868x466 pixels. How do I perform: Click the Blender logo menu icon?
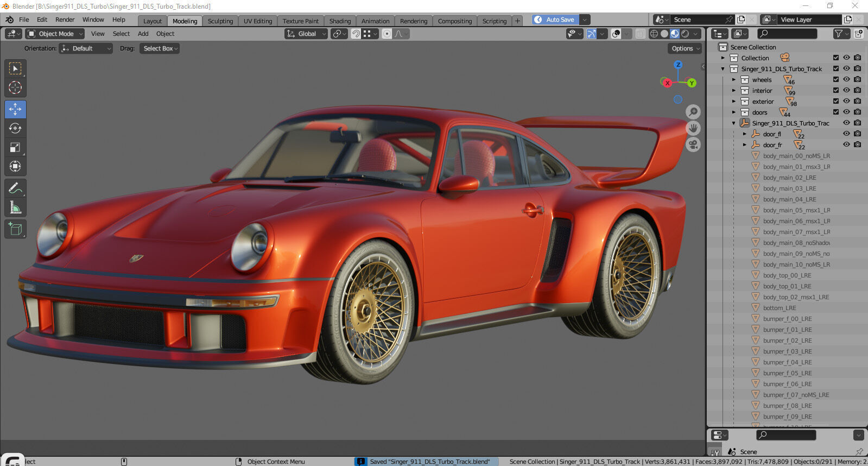click(9, 20)
